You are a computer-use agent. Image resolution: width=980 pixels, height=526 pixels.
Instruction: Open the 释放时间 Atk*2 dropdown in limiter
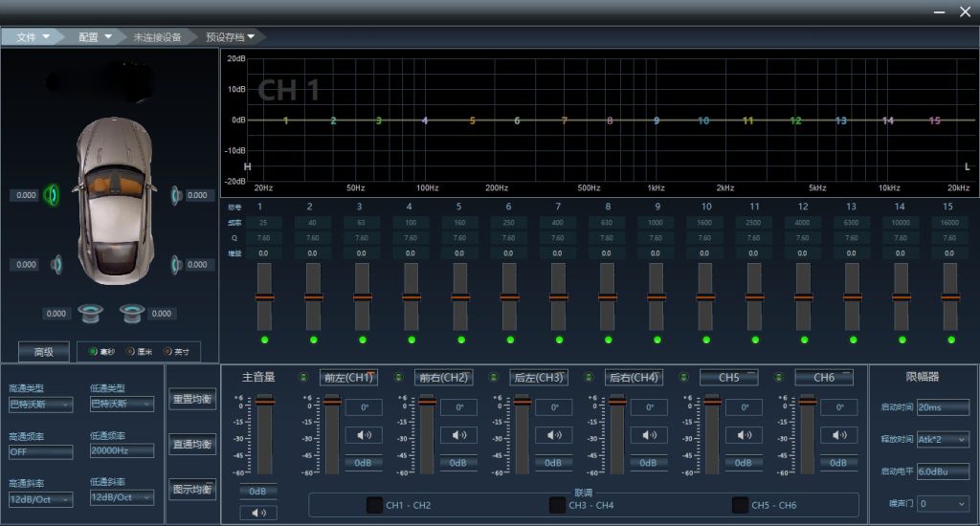point(943,439)
